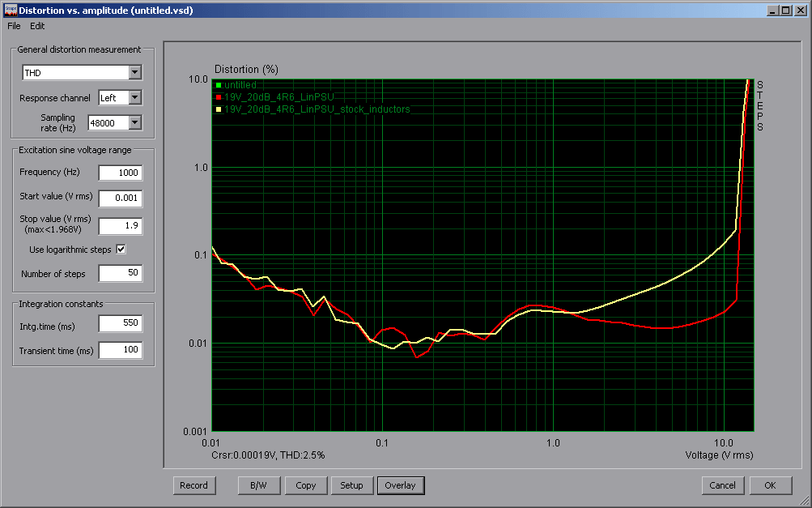Expand the Response channel dropdown
This screenshot has width=812, height=508.
[x=134, y=97]
